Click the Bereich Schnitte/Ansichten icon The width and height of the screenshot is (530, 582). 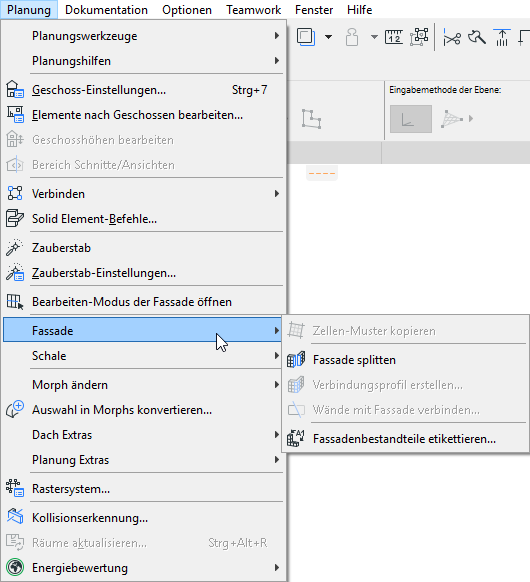(15, 165)
